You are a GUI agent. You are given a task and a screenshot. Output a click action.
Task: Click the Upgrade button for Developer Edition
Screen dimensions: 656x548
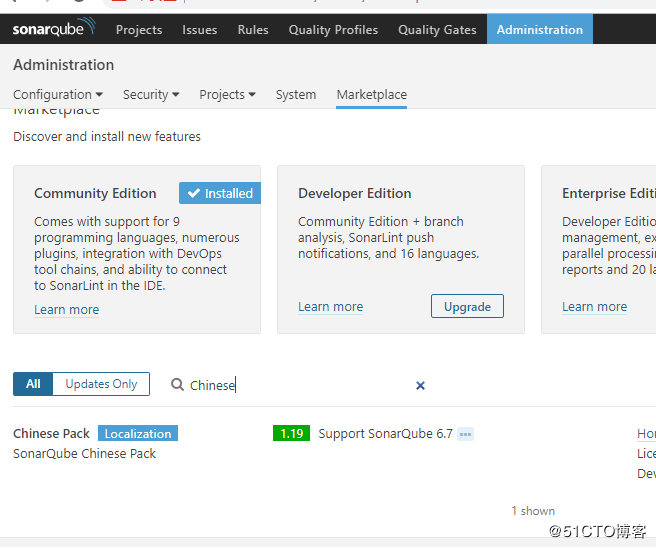467,306
